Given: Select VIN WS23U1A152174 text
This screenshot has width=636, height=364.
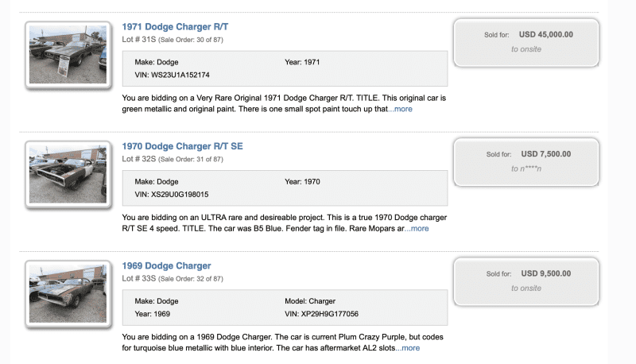Looking at the screenshot, I should point(172,75).
